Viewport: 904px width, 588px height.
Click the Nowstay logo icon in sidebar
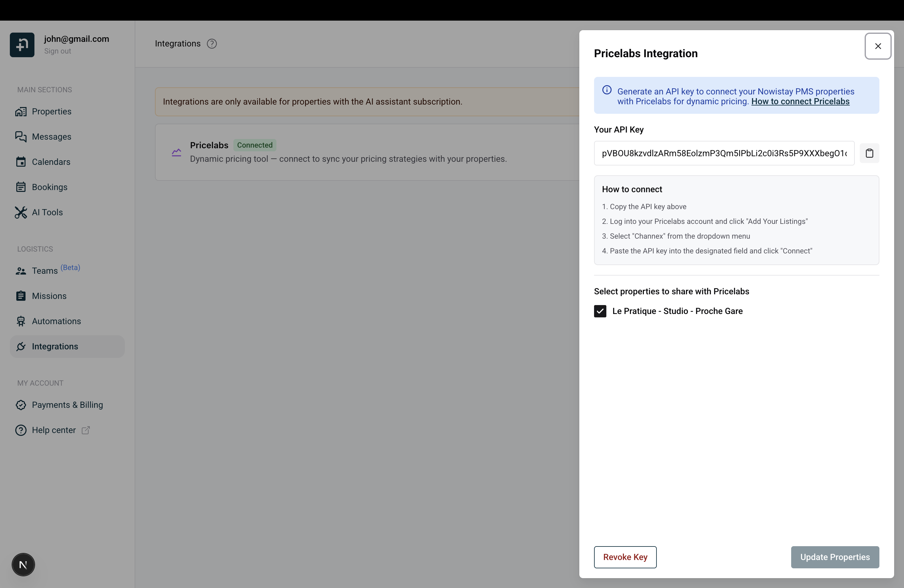pyautogui.click(x=22, y=45)
